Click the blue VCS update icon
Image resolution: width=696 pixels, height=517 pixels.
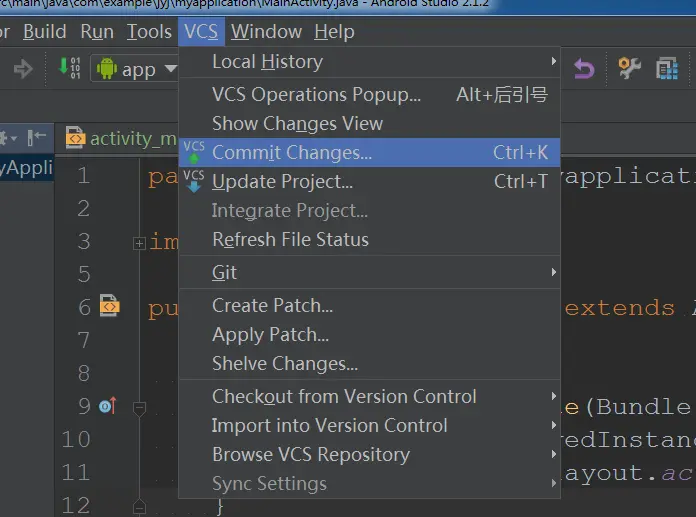pyautogui.click(x=194, y=181)
